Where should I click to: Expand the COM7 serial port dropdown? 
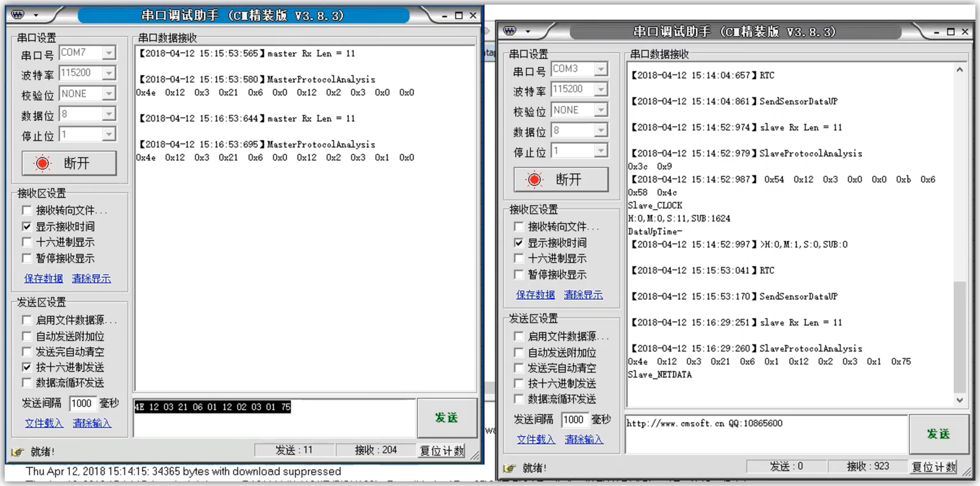coord(109,53)
